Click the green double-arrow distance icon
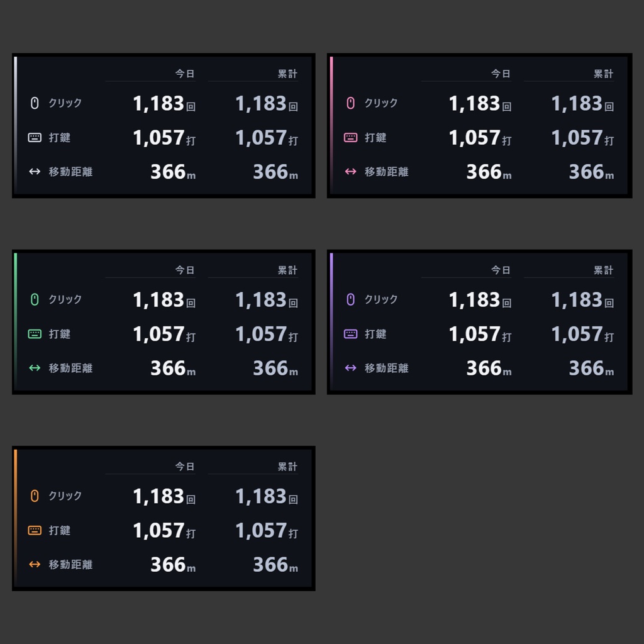 (x=35, y=368)
